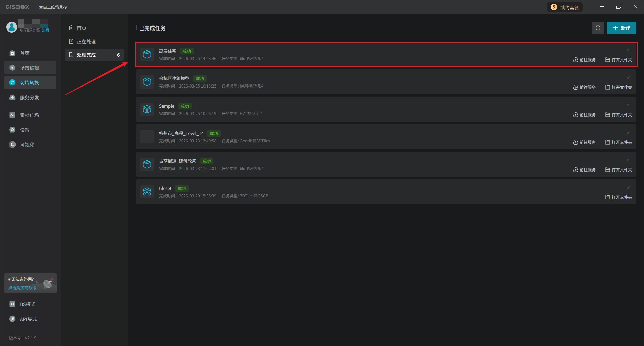644x346 pixels.
Task: Select 服务分发 sidebar item
Action: point(30,98)
